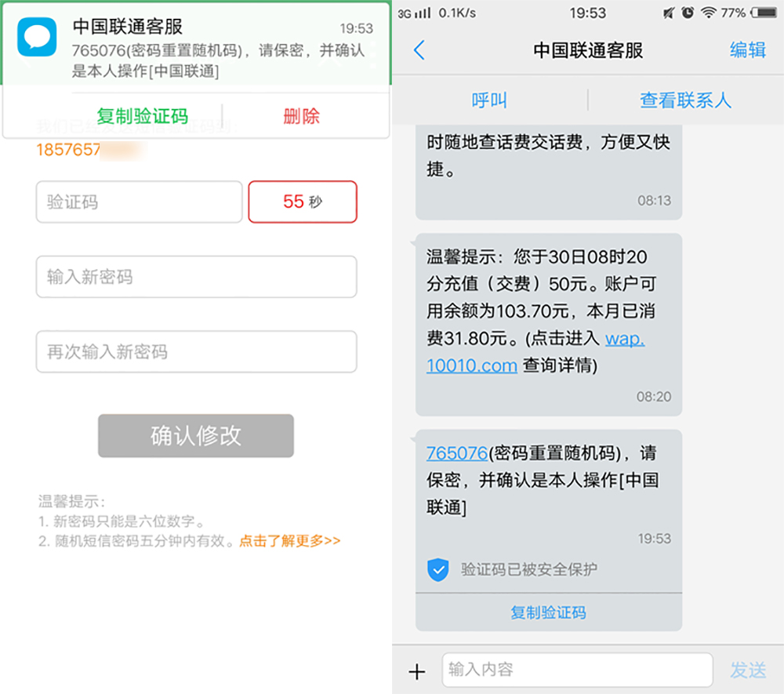784x694 pixels.
Task: Tap the alarm clock status icon
Action: tap(688, 13)
